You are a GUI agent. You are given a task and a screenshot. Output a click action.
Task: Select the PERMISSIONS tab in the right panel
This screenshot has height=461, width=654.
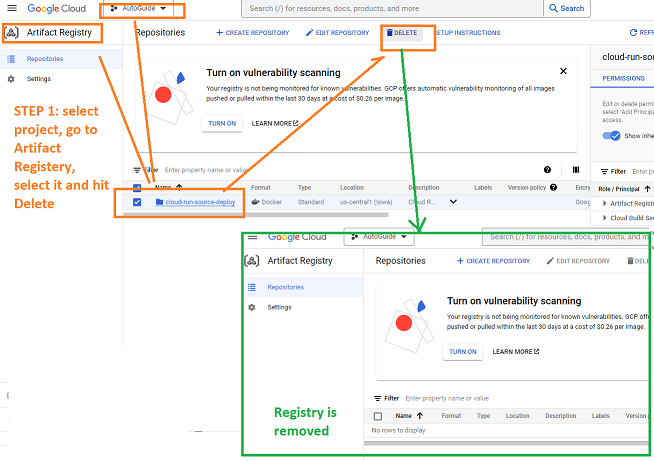(x=623, y=77)
